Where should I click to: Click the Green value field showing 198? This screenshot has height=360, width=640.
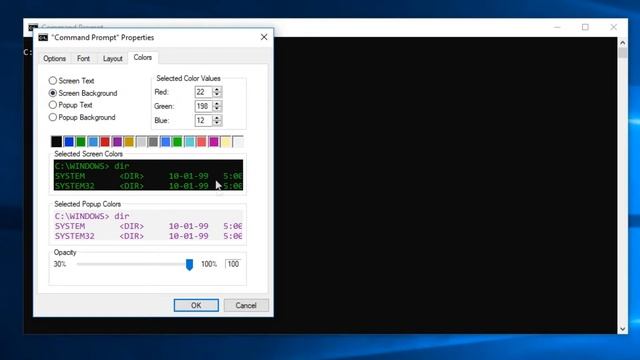pos(204,106)
